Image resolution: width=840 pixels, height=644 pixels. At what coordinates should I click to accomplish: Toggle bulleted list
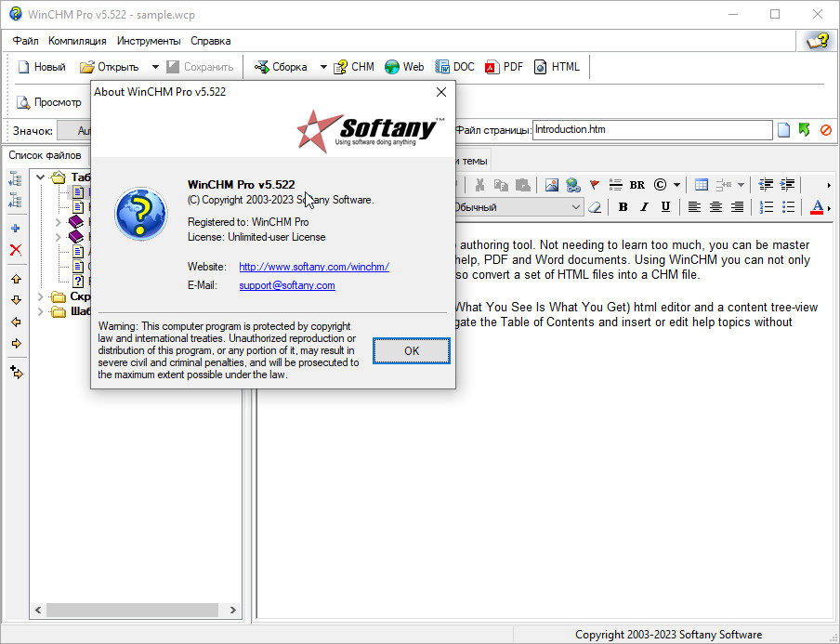[788, 207]
